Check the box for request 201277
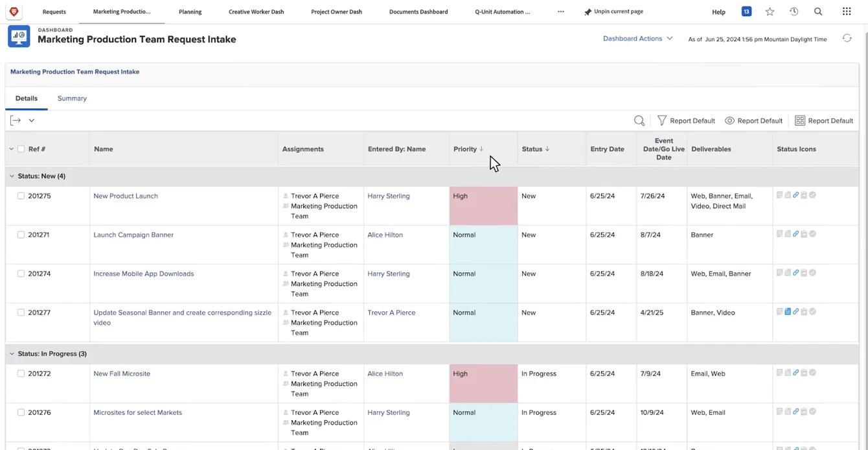This screenshot has width=868, height=450. click(x=21, y=313)
